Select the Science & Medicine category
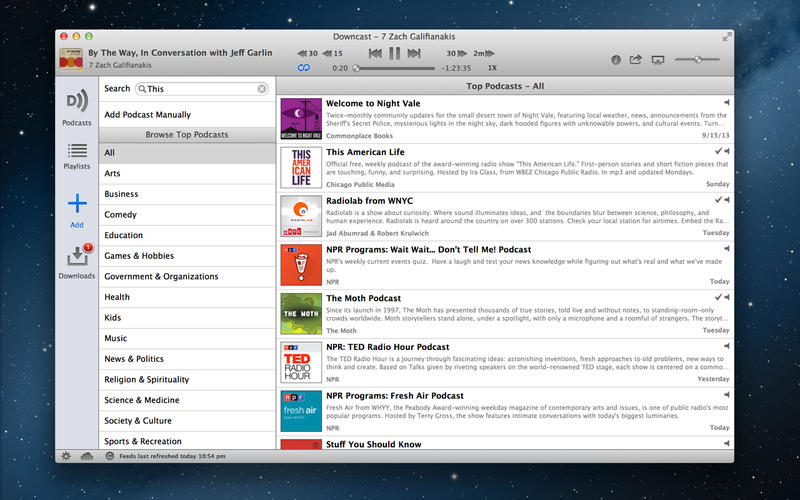The height and width of the screenshot is (500, 800). [x=187, y=400]
